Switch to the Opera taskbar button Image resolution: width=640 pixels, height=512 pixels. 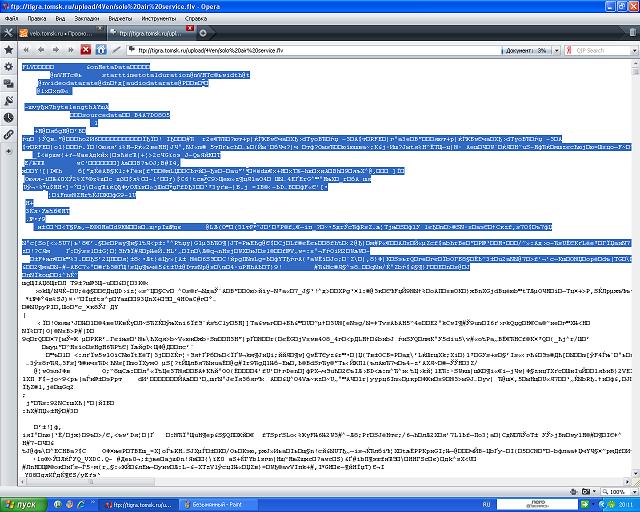click(138, 505)
